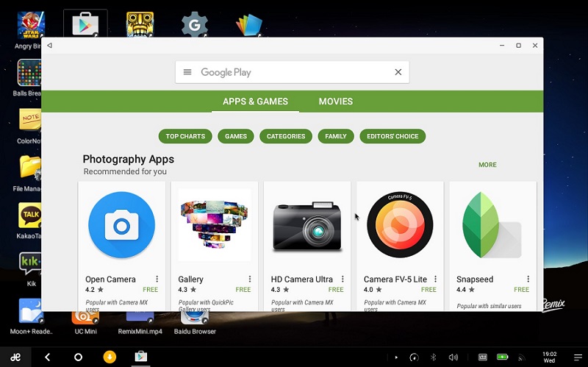
Task: Show more Photography Apps
Action: [x=487, y=165]
